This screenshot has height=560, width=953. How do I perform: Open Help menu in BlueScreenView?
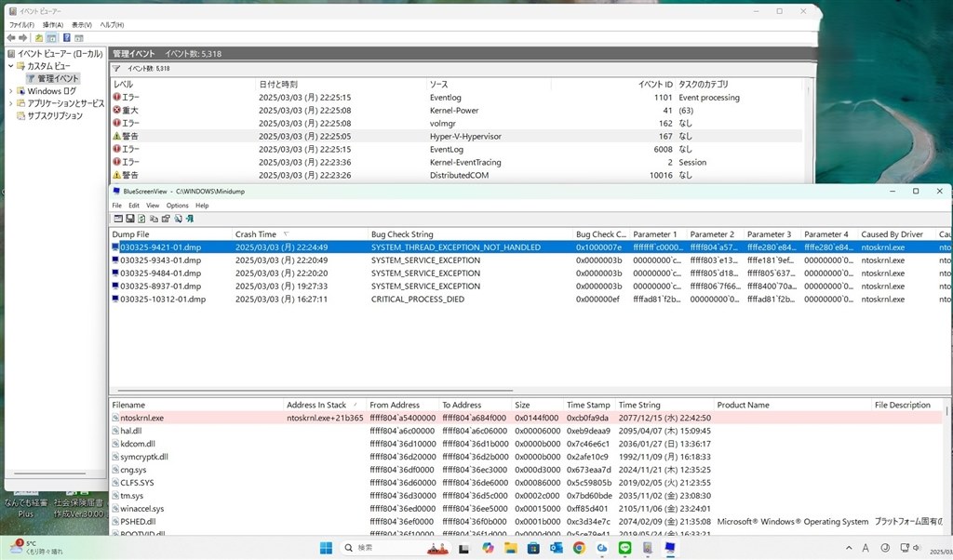tap(202, 206)
